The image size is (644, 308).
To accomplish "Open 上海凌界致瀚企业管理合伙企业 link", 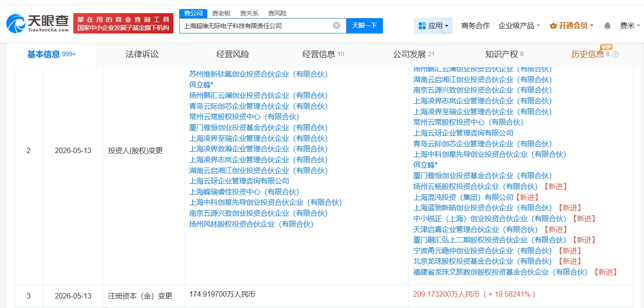I will [x=258, y=149].
